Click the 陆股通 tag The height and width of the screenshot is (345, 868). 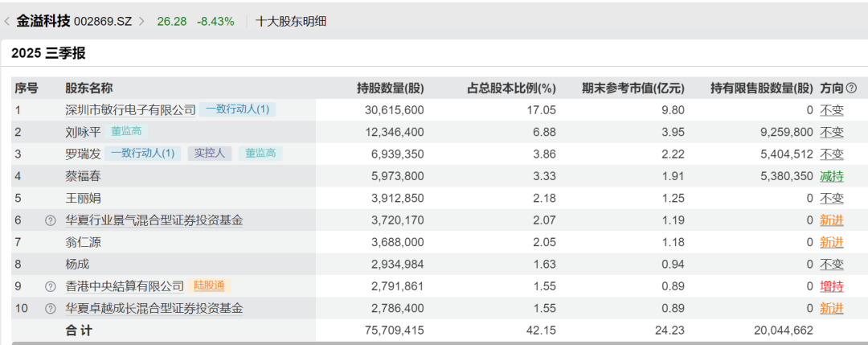(x=211, y=286)
